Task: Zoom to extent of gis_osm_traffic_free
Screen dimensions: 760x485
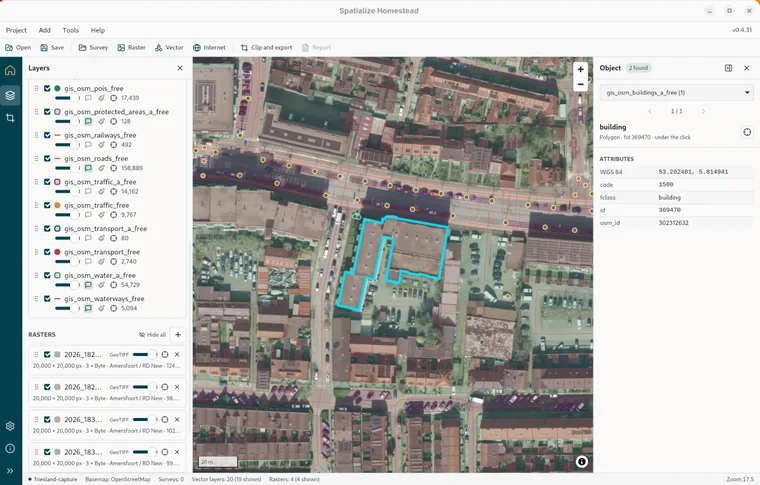Action: 113,215
